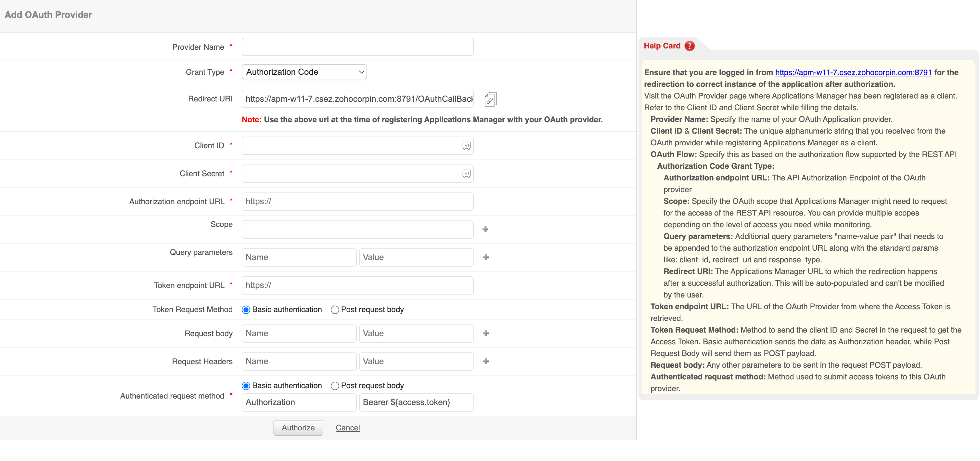Image resolution: width=980 pixels, height=461 pixels.
Task: Open the apm-w11-7 link in Help Card
Action: click(x=853, y=72)
